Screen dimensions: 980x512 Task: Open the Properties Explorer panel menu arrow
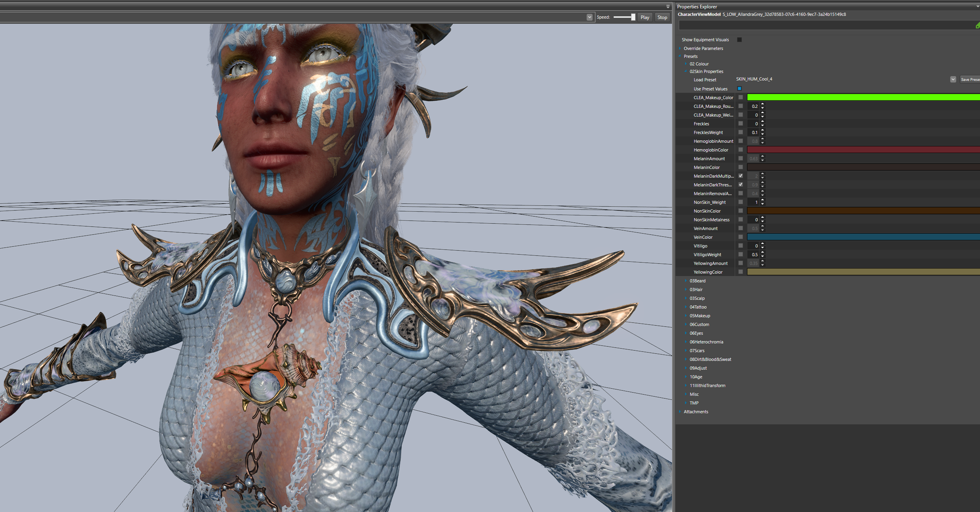click(978, 6)
